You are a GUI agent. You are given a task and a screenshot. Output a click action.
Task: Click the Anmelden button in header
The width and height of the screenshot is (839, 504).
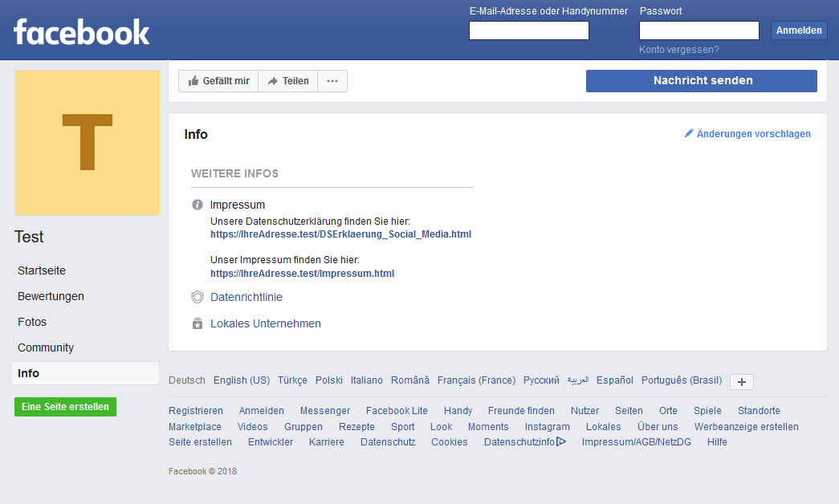click(799, 30)
